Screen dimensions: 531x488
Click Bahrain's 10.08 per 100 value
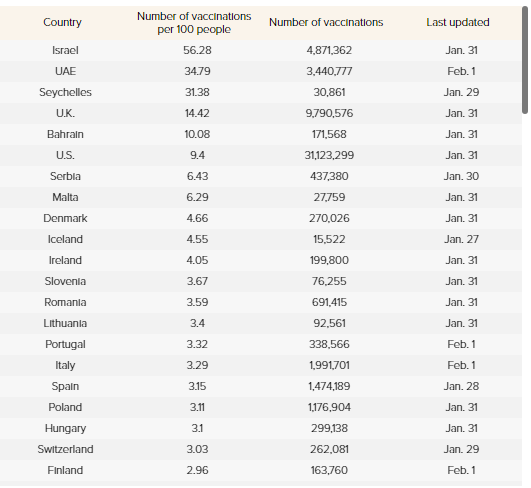tap(197, 134)
